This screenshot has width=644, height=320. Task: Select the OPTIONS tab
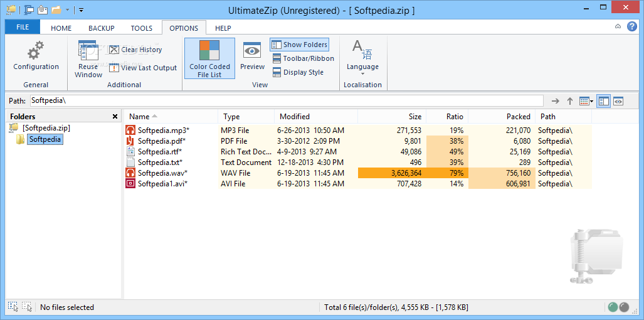[x=184, y=28]
